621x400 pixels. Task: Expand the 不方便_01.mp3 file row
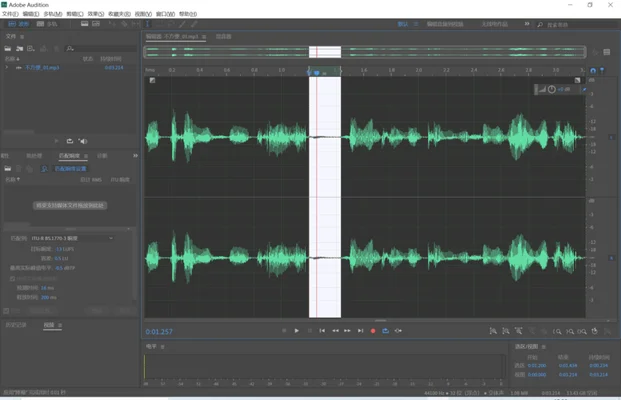pyautogui.click(x=6, y=67)
